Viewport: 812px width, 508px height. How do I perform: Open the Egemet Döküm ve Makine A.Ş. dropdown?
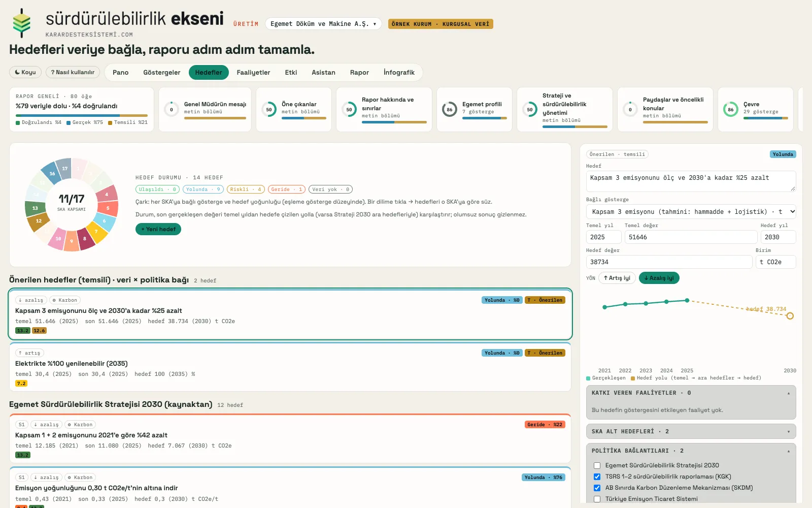tap(323, 24)
